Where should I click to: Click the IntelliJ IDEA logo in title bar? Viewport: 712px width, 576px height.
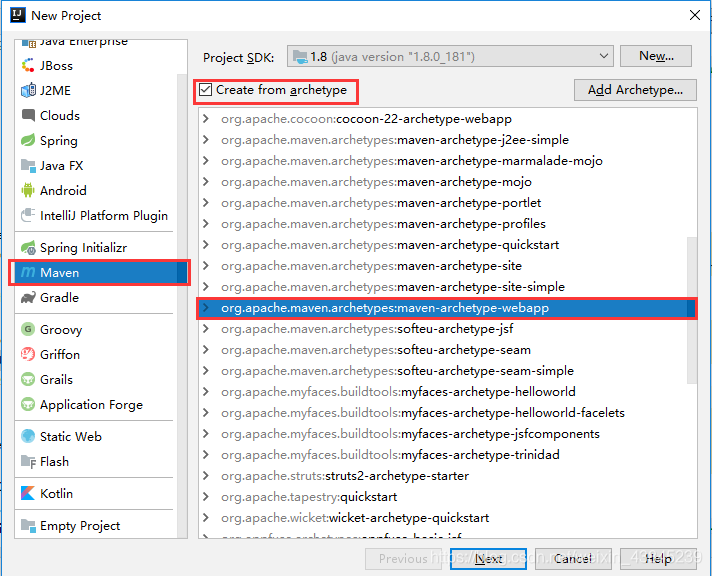coord(18,15)
